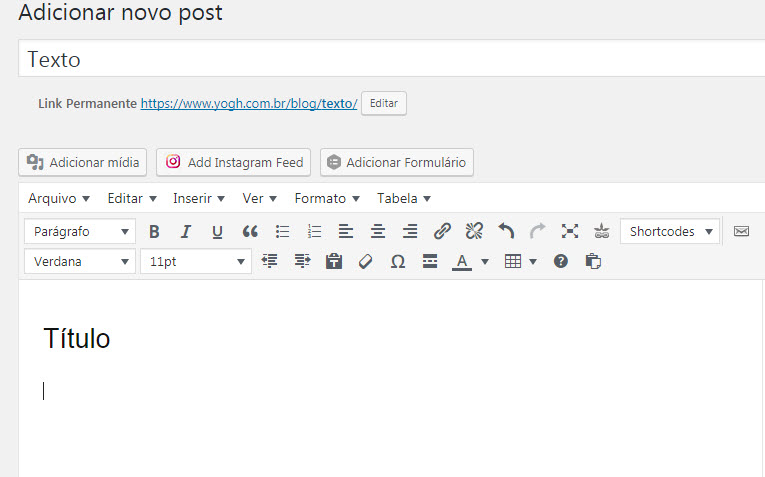The image size is (765, 477).
Task: Toggle underline formatting
Action: click(x=218, y=231)
